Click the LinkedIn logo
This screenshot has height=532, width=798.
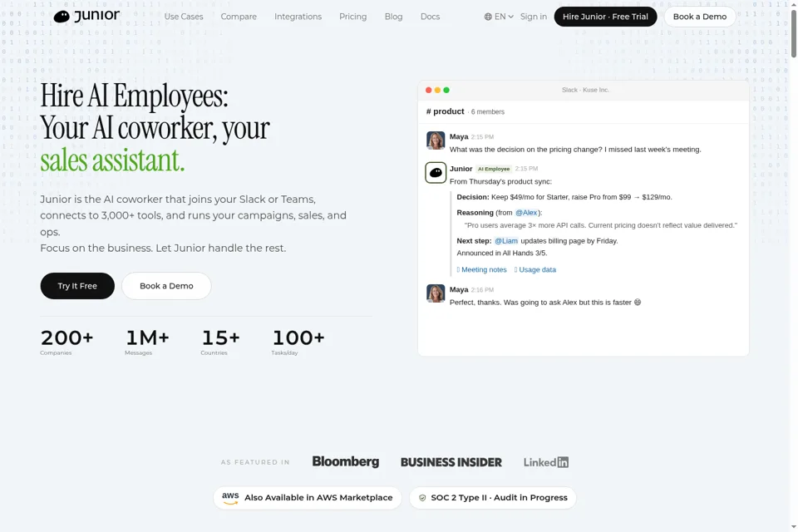pyautogui.click(x=546, y=462)
